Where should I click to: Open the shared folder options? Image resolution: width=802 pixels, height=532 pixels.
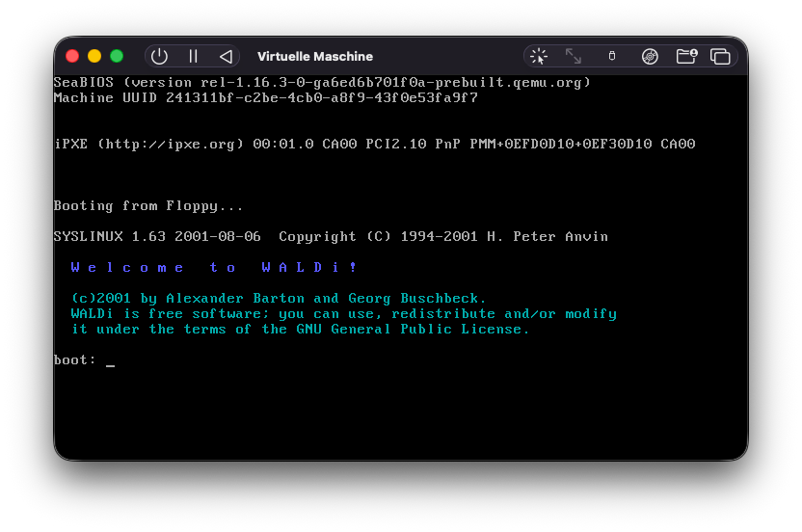[685, 56]
